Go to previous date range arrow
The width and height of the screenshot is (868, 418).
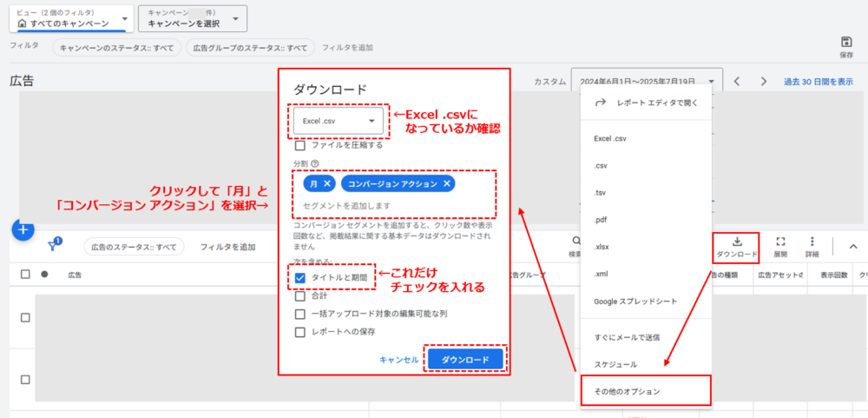pyautogui.click(x=736, y=82)
